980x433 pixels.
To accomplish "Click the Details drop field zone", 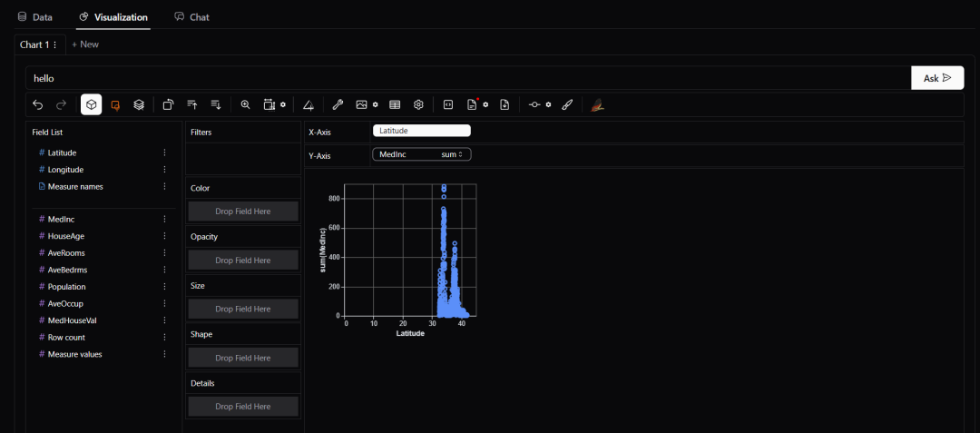I will point(243,406).
